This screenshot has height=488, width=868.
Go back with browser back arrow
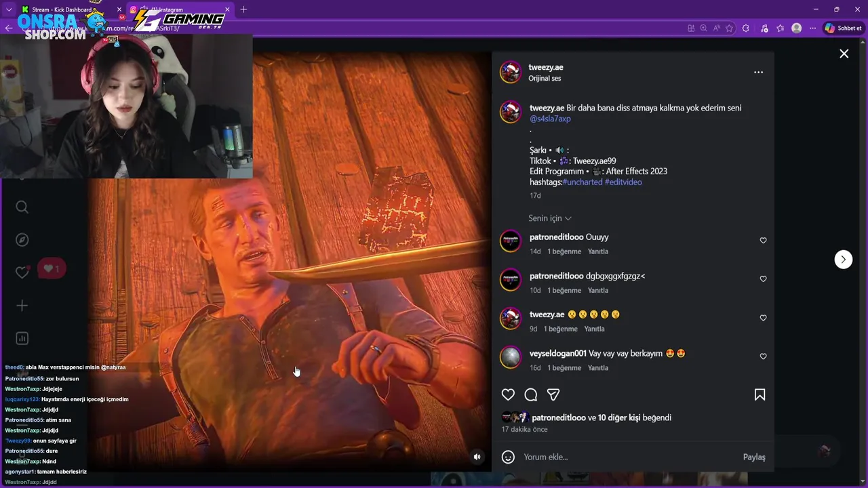8,28
